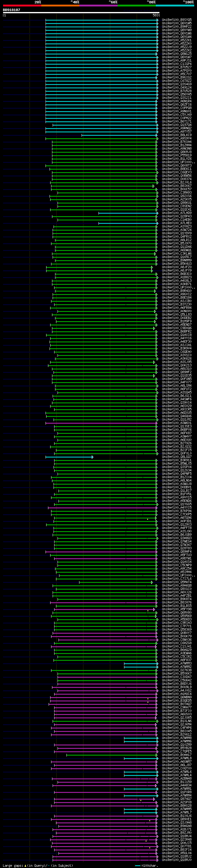Click the green alignment bar for UniRef100_B0AA17
This screenshot has height=868, width=197.
point(112,755)
